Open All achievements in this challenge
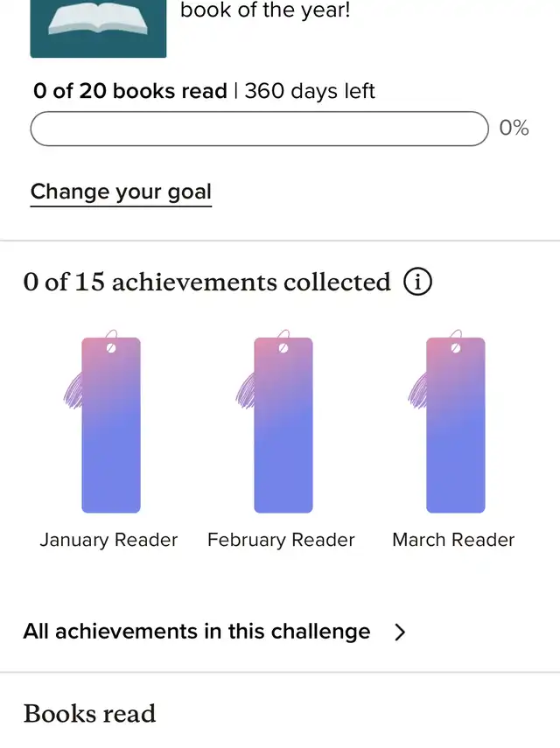The width and height of the screenshot is (560, 748). pos(197,632)
